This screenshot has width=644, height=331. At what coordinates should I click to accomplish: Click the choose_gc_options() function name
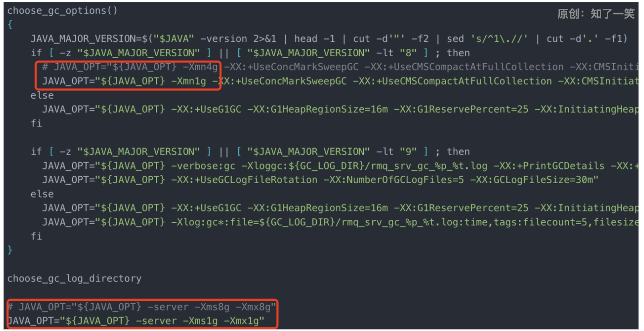click(62, 10)
